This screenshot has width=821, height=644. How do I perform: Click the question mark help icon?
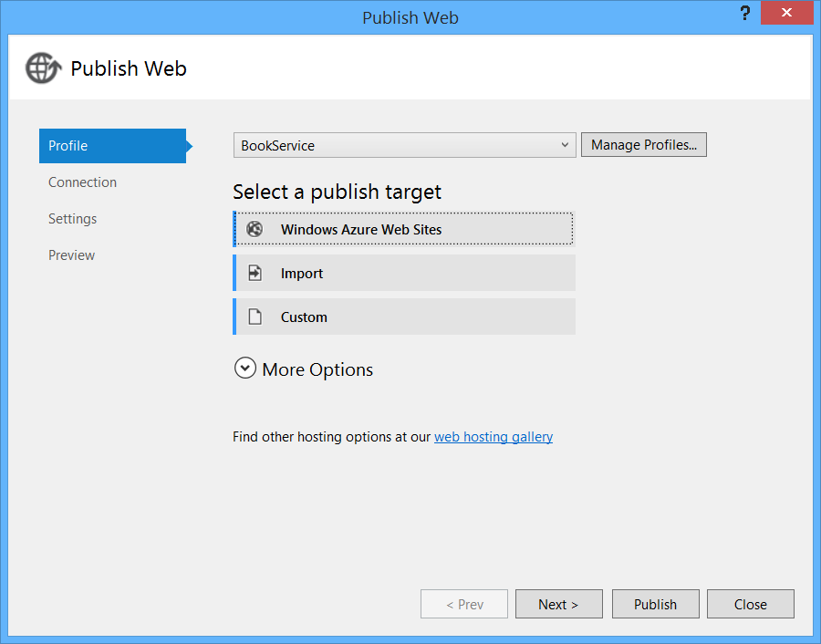[x=744, y=16]
